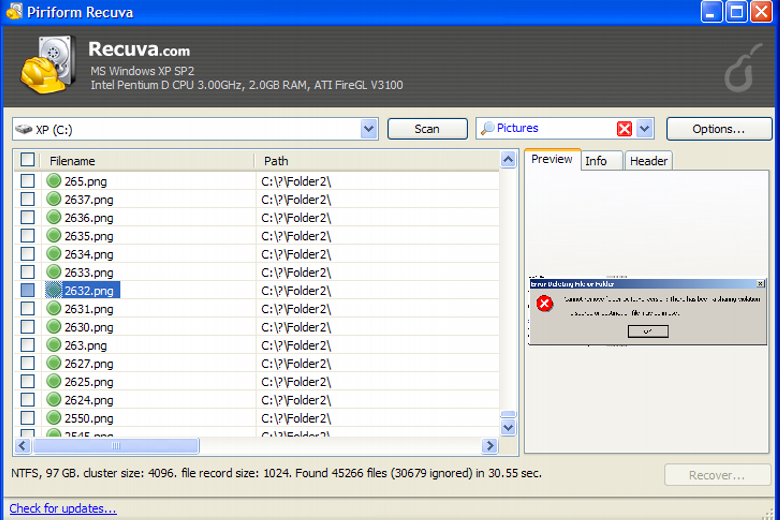Check the box for 2632.png
The width and height of the screenshot is (780, 520).
27,290
